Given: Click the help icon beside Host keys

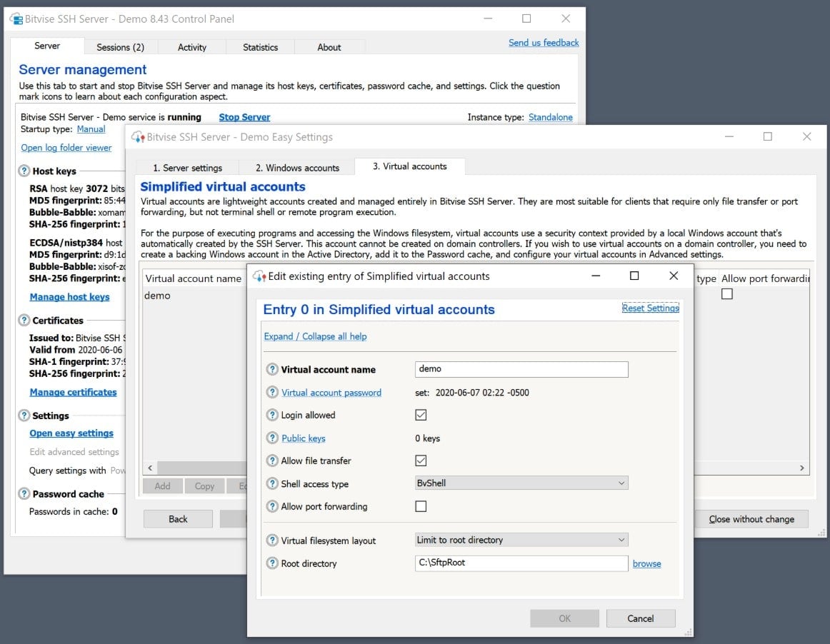Looking at the screenshot, I should point(24,171).
